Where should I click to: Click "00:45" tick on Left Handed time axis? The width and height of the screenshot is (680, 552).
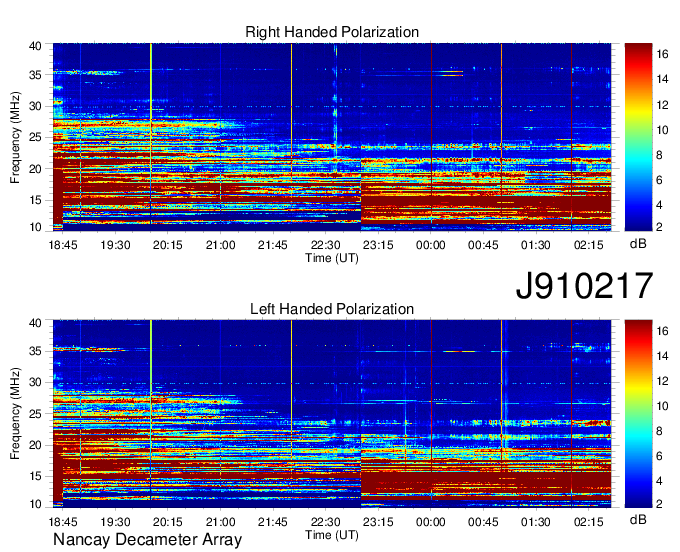click(483, 522)
